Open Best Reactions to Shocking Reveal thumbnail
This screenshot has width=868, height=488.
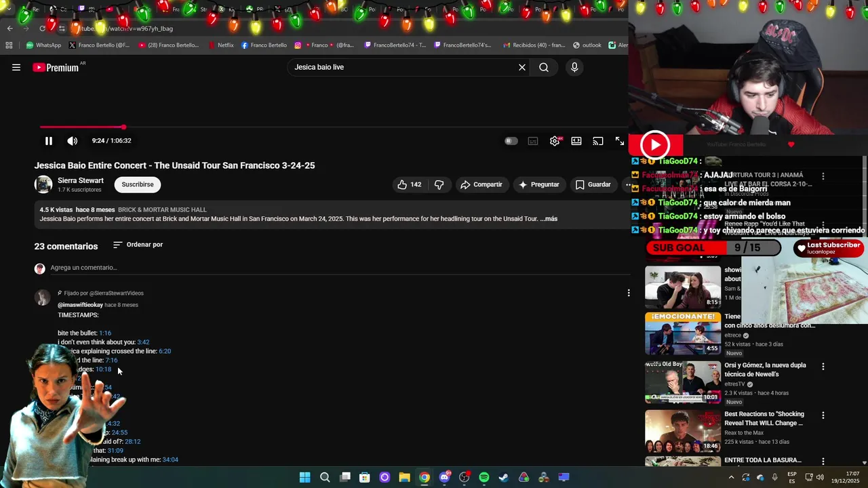[x=683, y=431]
